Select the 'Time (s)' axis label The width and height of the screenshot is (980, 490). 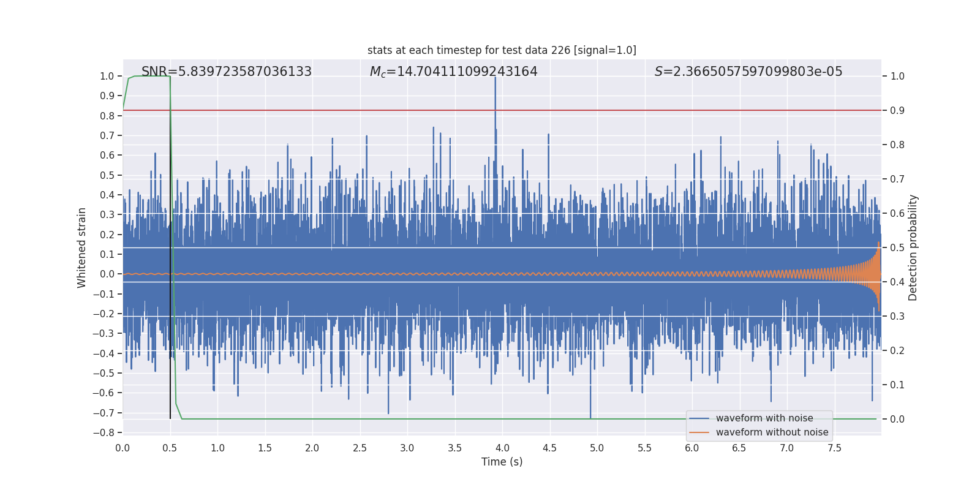pyautogui.click(x=502, y=462)
